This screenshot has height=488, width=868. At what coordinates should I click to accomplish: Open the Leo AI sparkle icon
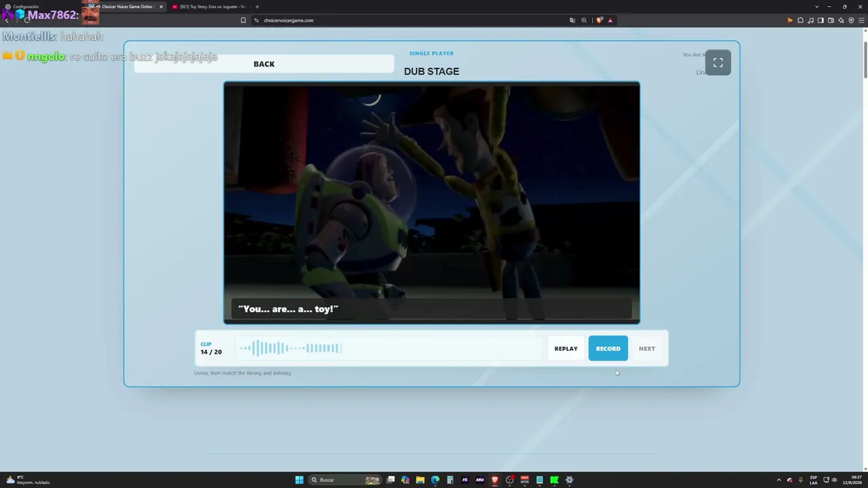pyautogui.click(x=841, y=20)
